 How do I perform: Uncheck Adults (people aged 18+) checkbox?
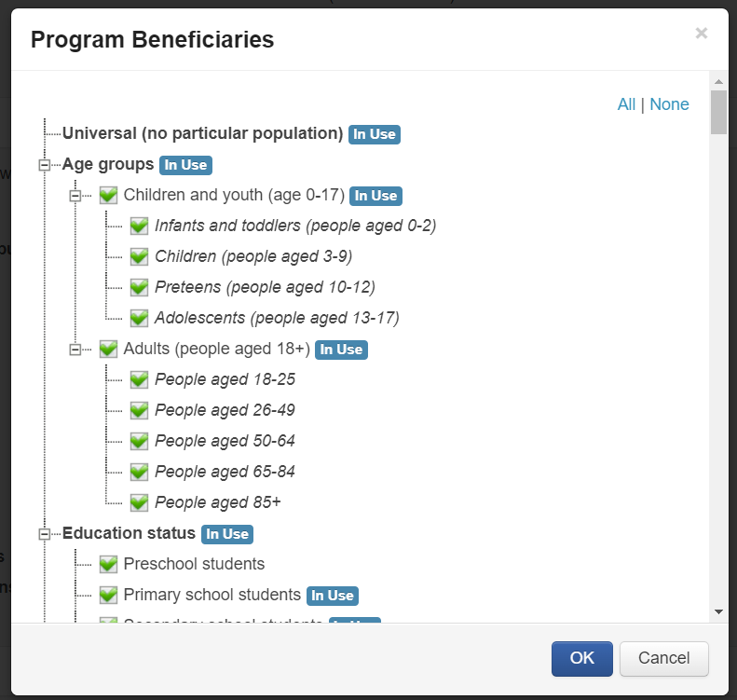(x=108, y=350)
